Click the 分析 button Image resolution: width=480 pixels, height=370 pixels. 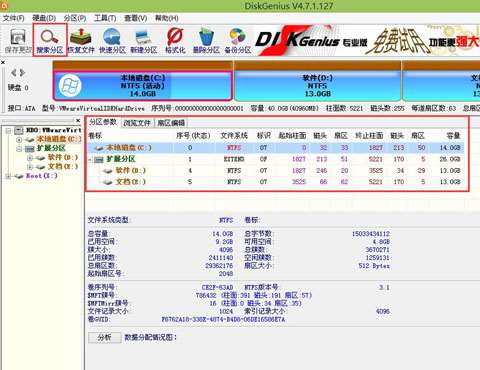click(x=105, y=337)
